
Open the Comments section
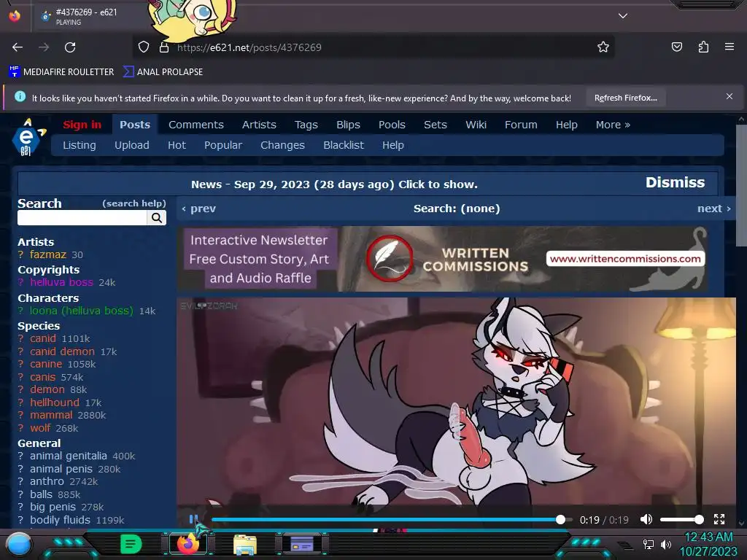point(196,125)
